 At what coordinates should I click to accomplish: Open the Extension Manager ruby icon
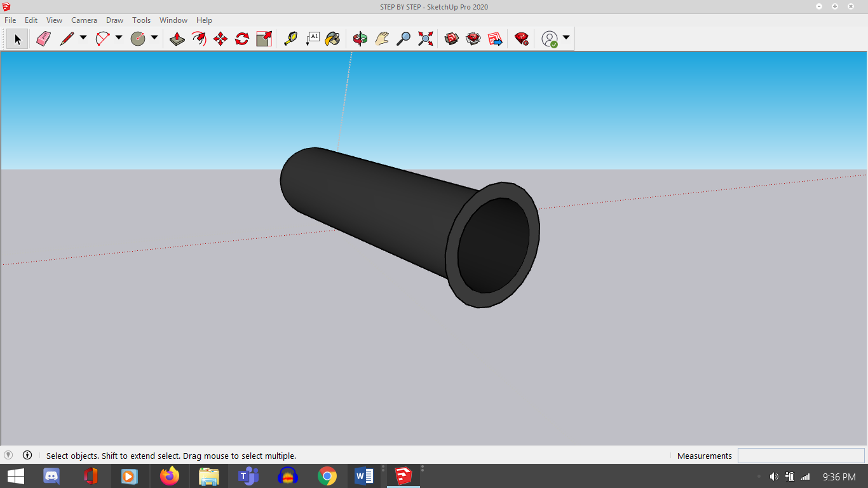pos(522,39)
